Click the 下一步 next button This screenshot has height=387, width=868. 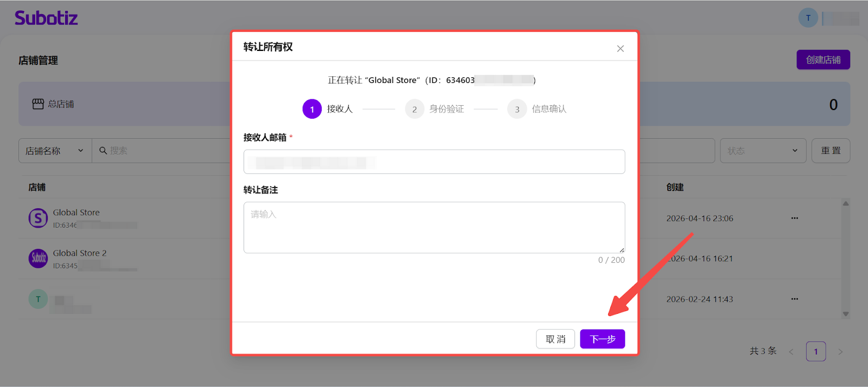602,339
